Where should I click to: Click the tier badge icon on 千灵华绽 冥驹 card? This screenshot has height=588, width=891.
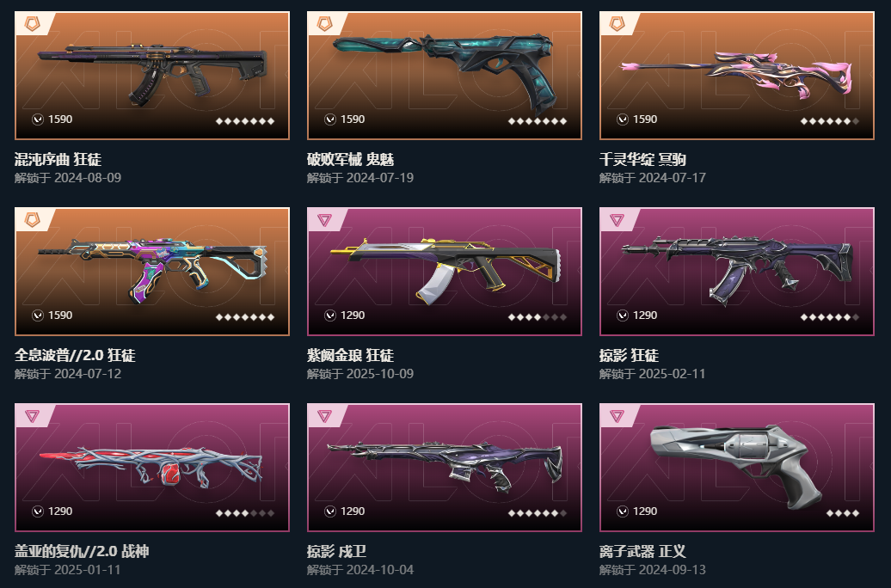click(x=618, y=24)
